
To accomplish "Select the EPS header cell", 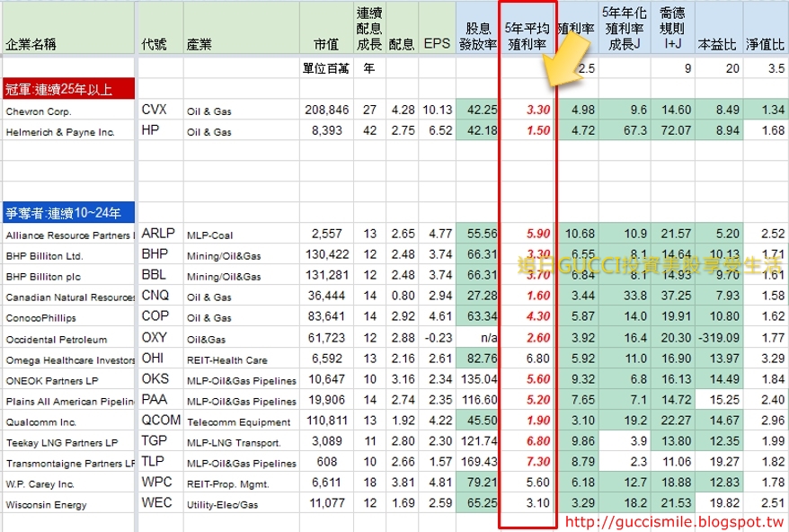I will tap(437, 28).
